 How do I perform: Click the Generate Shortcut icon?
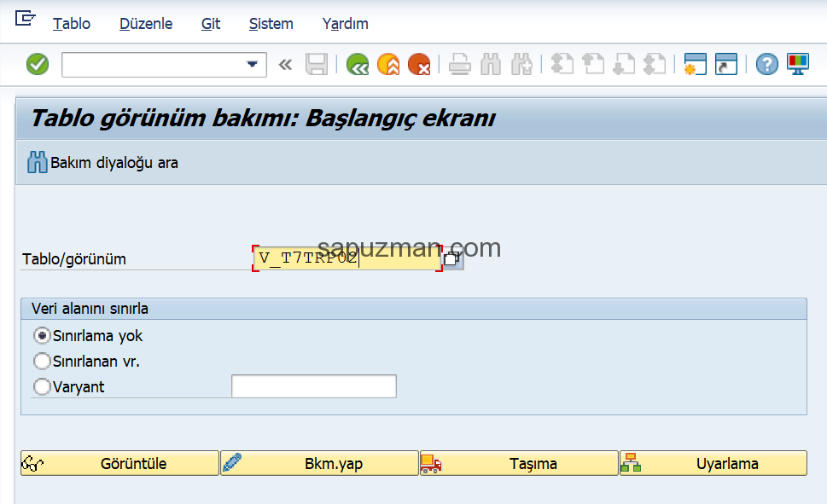(726, 64)
